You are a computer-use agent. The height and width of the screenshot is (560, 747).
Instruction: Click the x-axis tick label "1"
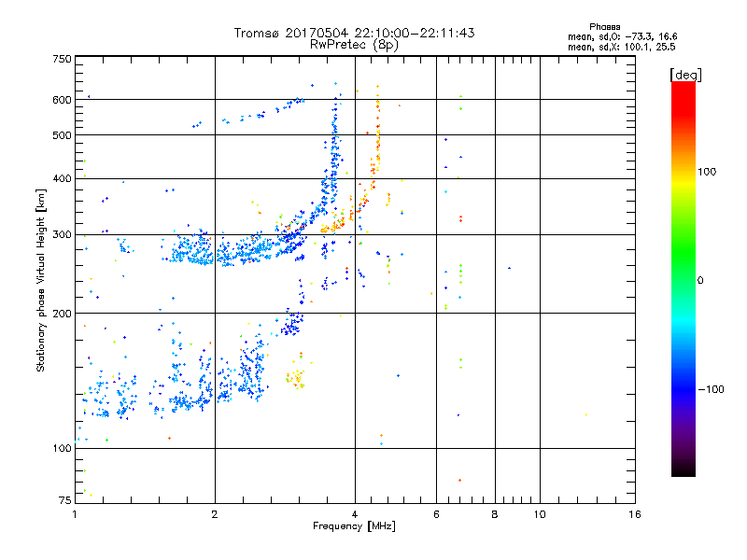tap(75, 514)
